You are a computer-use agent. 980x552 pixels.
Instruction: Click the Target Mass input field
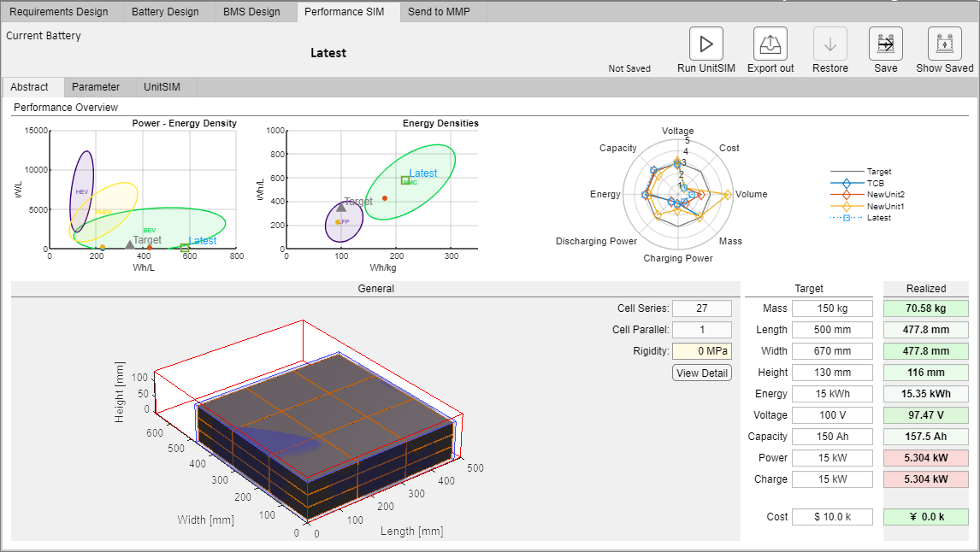(x=831, y=308)
